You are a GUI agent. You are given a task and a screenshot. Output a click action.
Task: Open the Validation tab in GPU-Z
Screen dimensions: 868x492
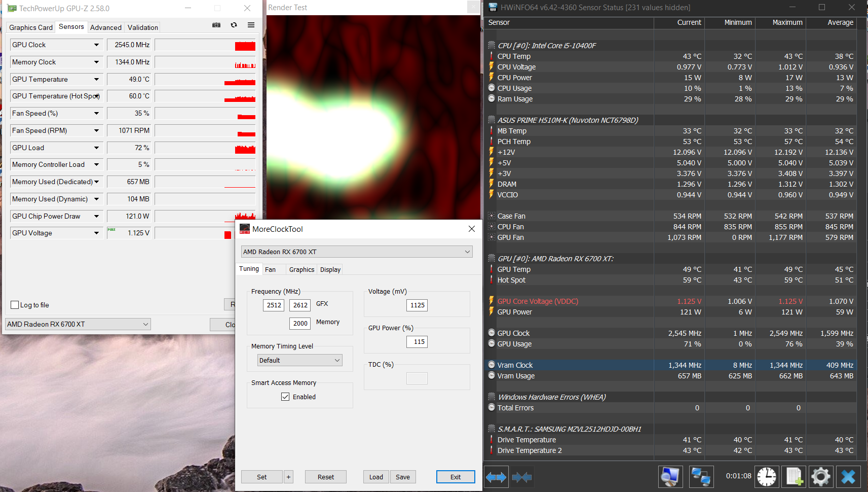(x=143, y=27)
